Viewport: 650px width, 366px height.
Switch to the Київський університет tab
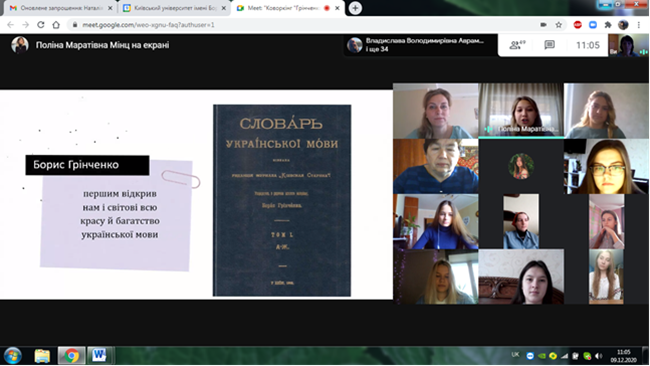[175, 8]
